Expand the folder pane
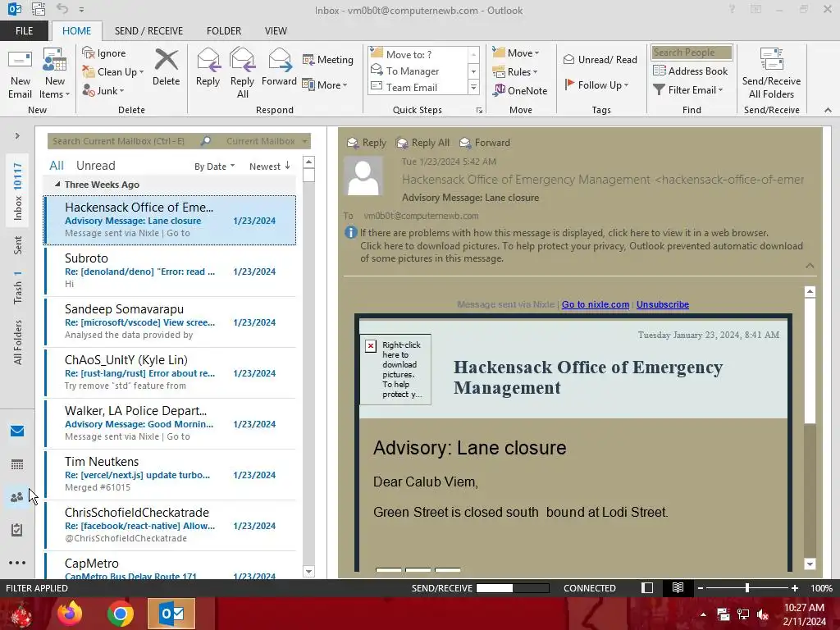Screen dimensions: 840x630 (17, 136)
